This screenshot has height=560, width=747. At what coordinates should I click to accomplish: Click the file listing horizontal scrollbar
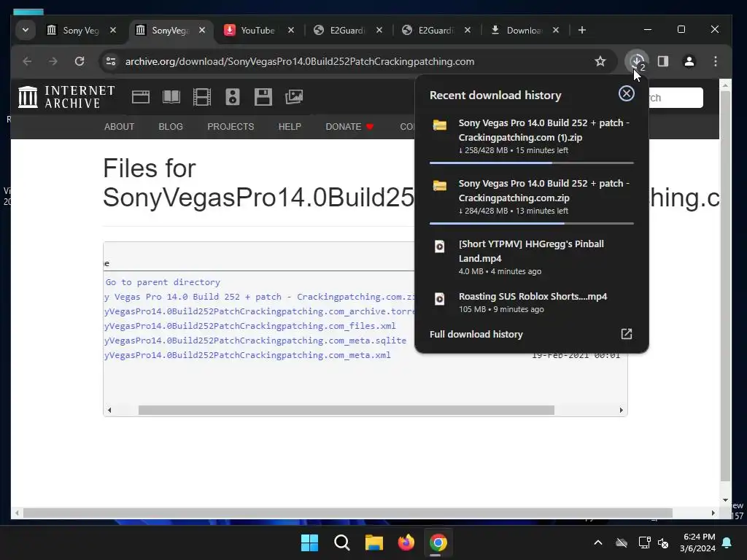[x=347, y=410]
